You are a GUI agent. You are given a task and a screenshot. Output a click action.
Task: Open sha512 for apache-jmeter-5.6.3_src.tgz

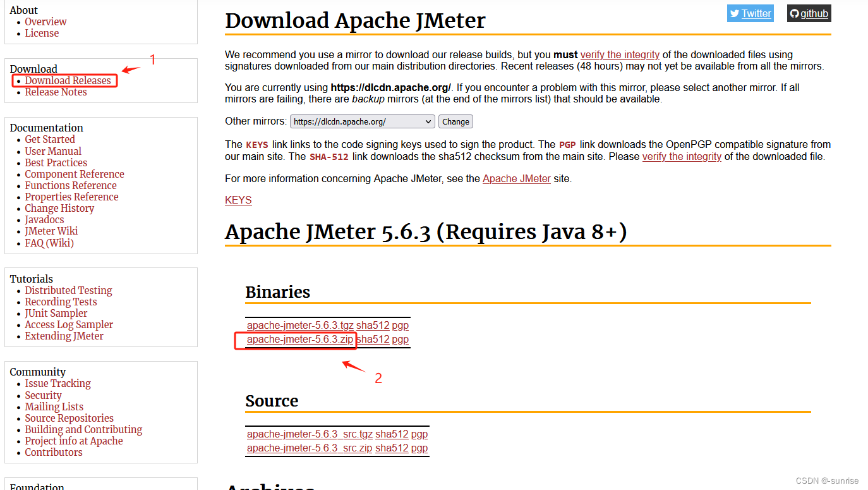(x=392, y=434)
